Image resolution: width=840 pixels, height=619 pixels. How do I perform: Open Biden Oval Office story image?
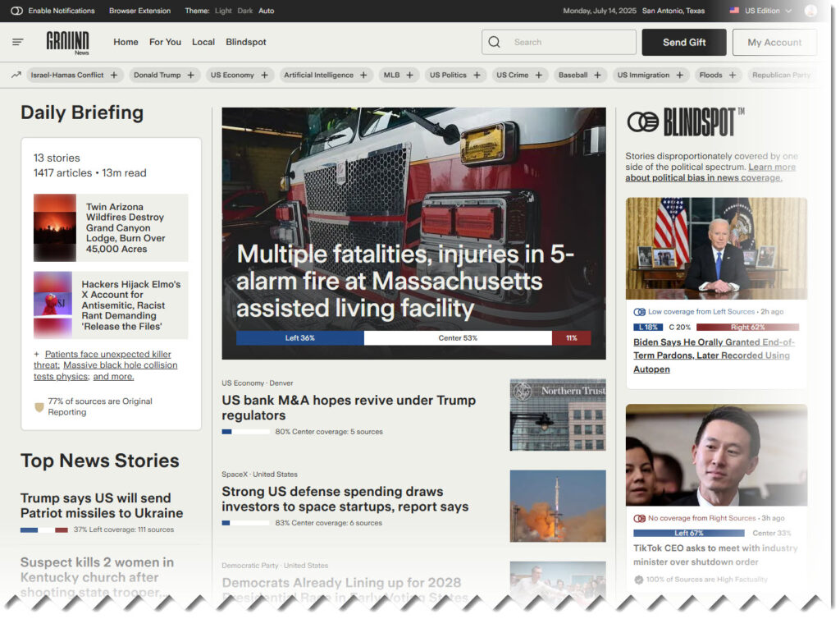pos(716,248)
